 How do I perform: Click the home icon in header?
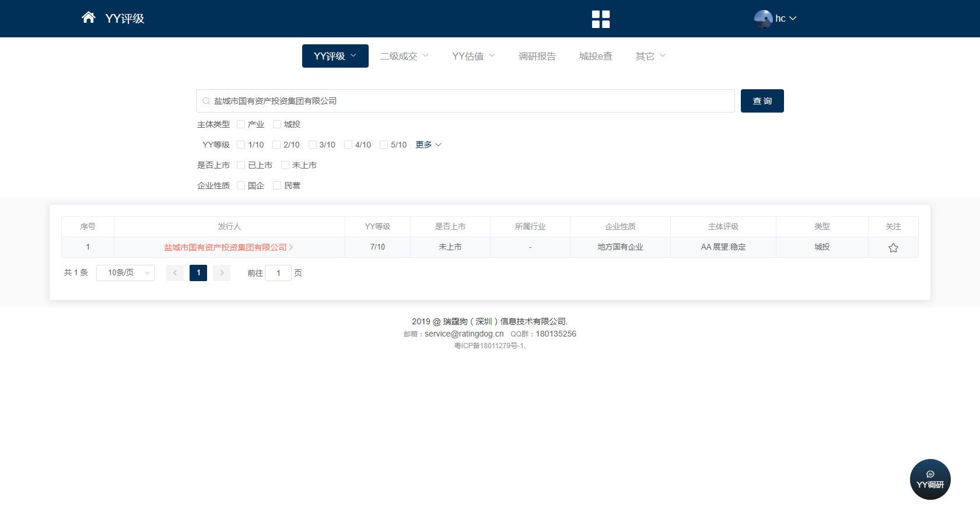tap(89, 17)
